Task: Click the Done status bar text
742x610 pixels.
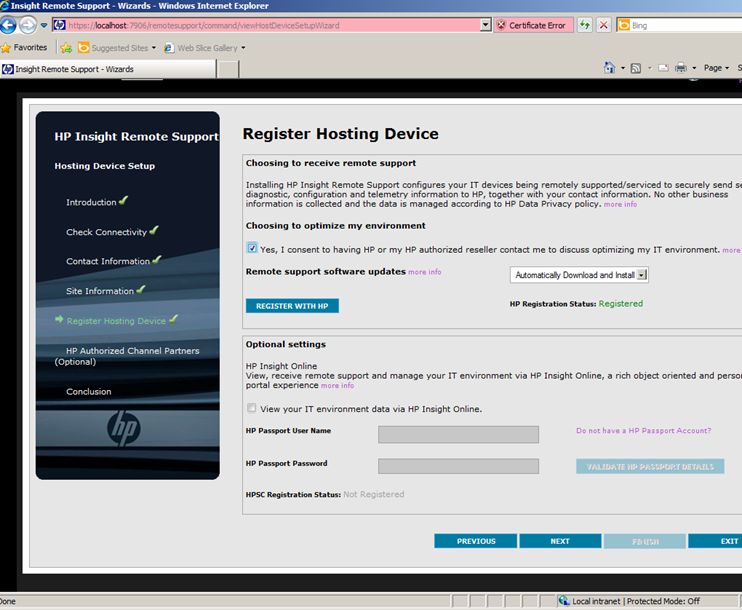Action: (8, 601)
